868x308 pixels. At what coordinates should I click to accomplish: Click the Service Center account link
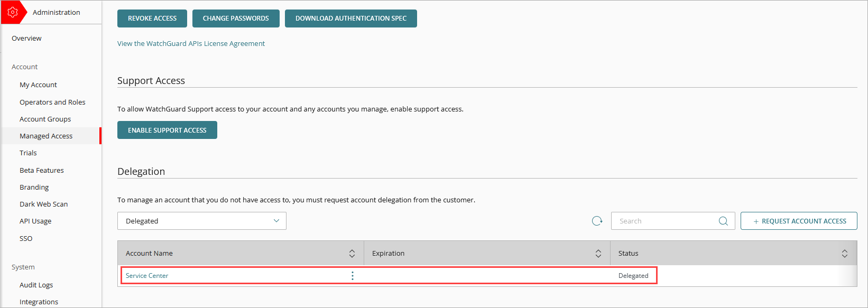147,276
